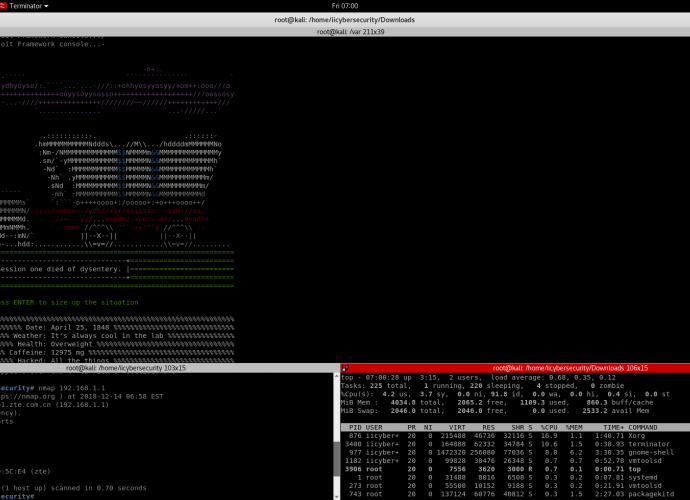Click the %Cpu(s) summary line in top
The image size is (690, 500).
tap(505, 394)
